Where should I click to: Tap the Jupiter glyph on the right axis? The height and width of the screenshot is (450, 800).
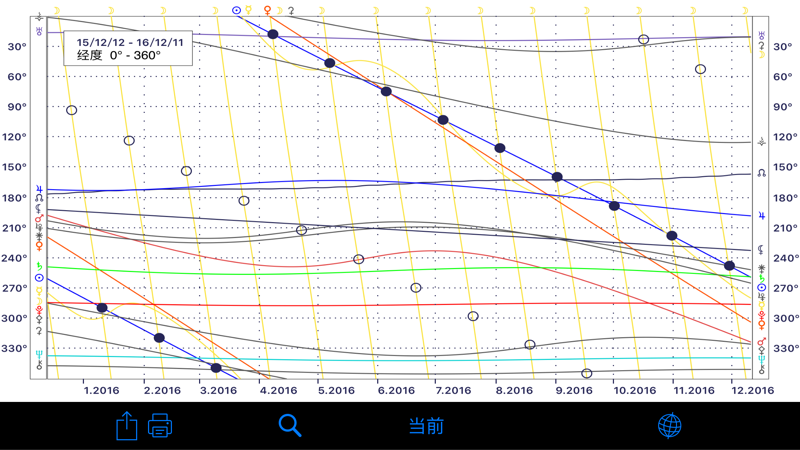[x=762, y=215]
